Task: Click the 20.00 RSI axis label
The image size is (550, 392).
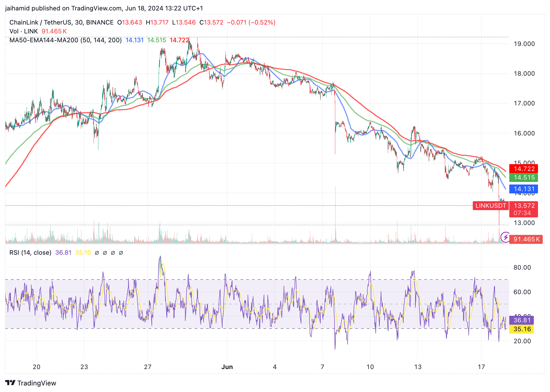Action: coord(522,341)
